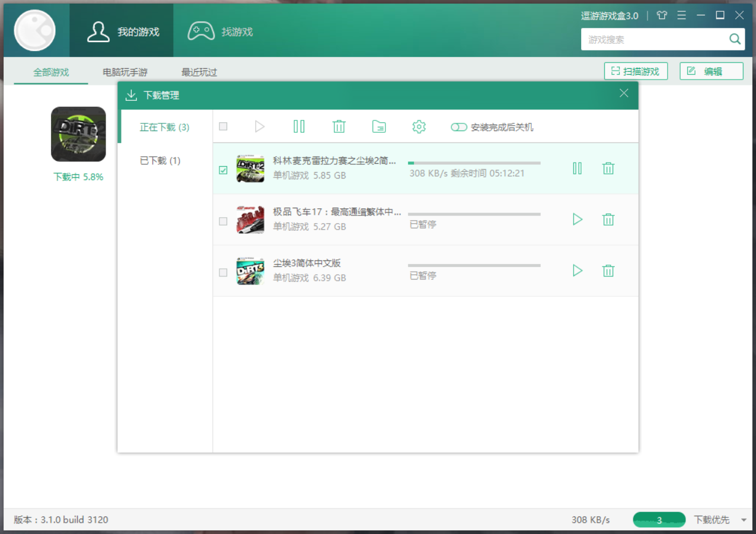Open the Dirt 2 game tile in library
This screenshot has height=534, width=756.
[x=78, y=134]
